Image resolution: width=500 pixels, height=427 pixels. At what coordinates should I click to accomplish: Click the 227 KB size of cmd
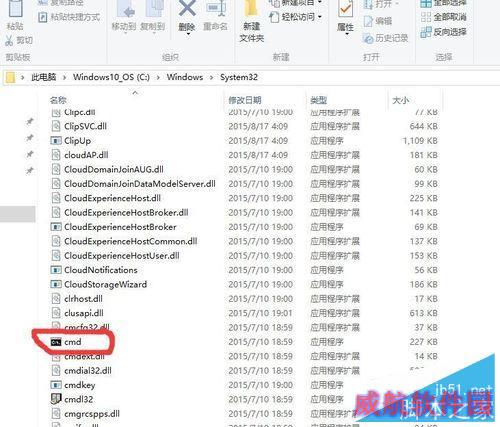(x=423, y=342)
